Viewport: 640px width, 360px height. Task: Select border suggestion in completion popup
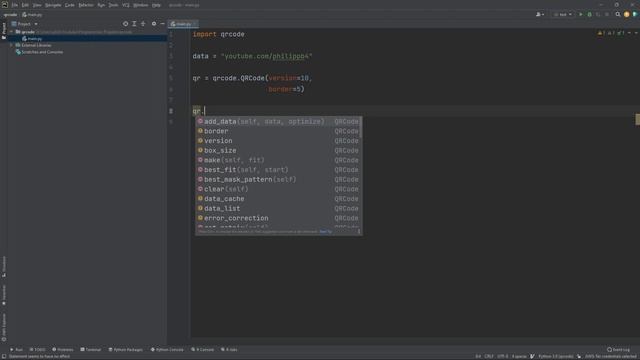pyautogui.click(x=278, y=131)
